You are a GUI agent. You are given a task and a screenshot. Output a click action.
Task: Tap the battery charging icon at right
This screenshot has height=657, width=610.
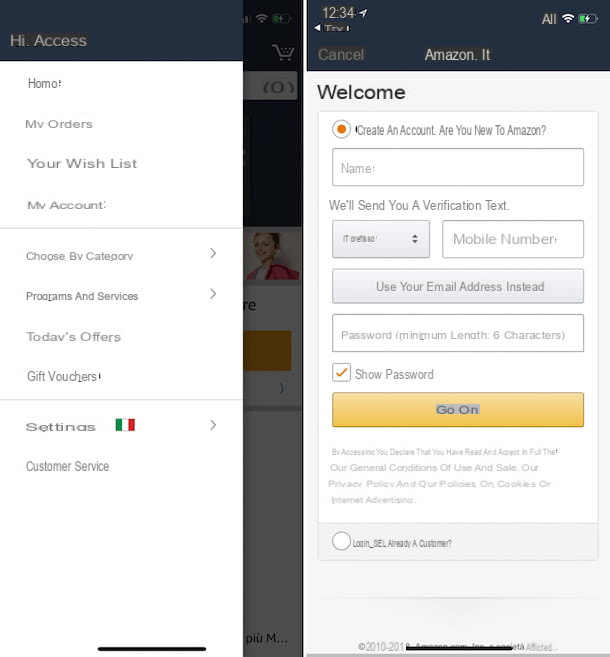588,19
